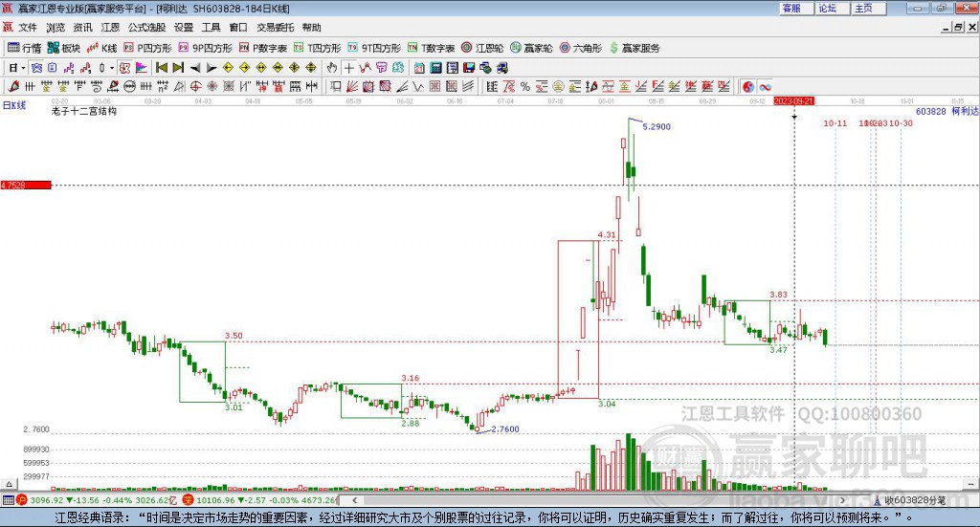Open the 工具 menu
This screenshot has height=527, width=980.
tap(212, 28)
